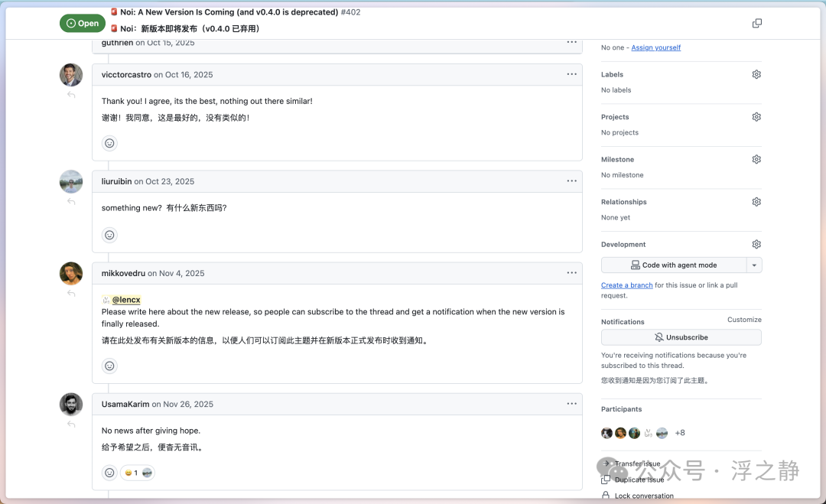Open mikkovedru's avatar profile

point(71,273)
